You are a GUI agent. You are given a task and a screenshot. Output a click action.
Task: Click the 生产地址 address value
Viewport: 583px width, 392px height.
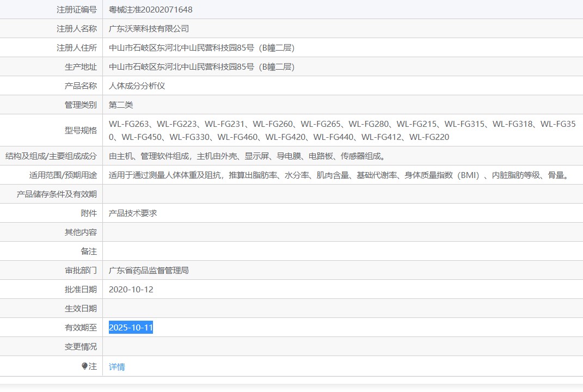(x=201, y=67)
